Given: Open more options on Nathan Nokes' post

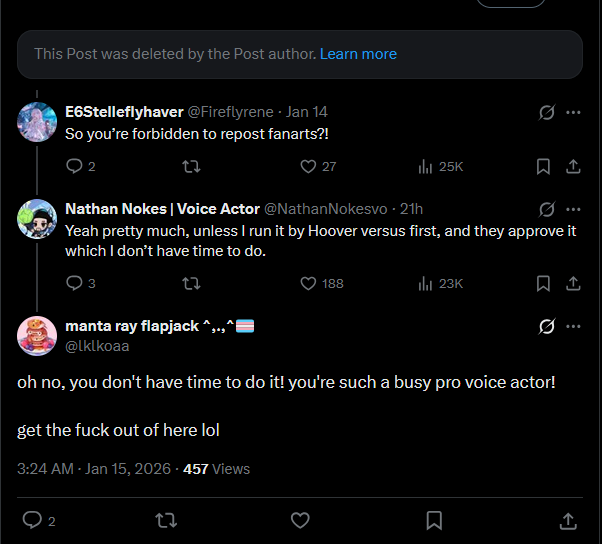Looking at the screenshot, I should pyautogui.click(x=573, y=209).
